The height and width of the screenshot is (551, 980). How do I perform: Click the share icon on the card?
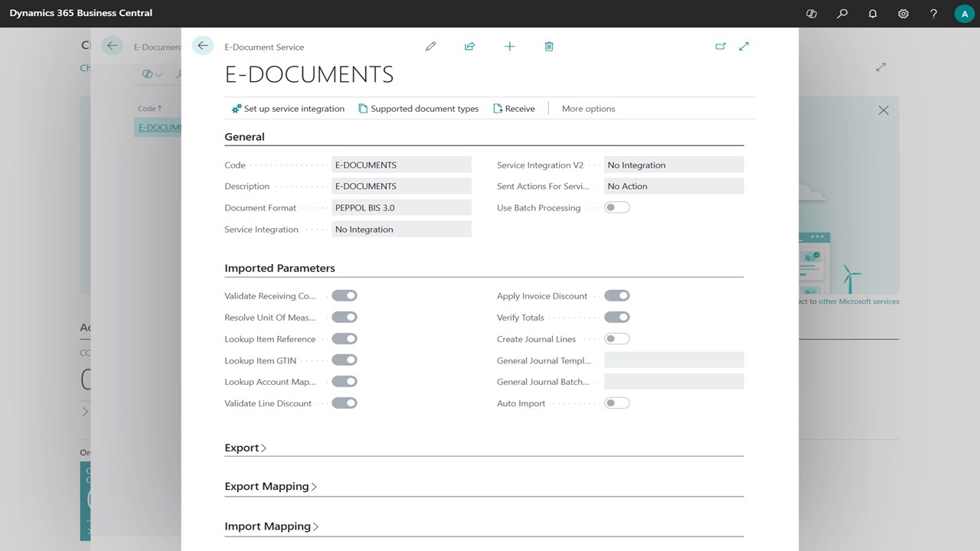tap(470, 47)
